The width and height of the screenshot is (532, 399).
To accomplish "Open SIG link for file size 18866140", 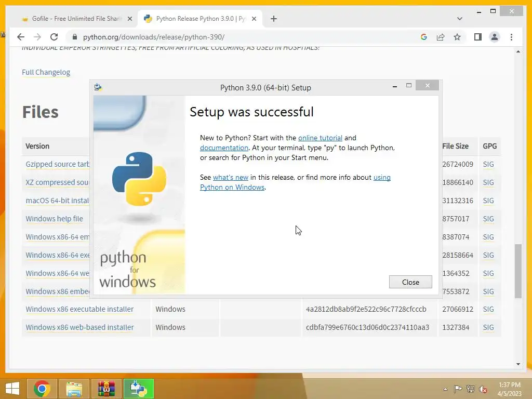I will coord(488,182).
